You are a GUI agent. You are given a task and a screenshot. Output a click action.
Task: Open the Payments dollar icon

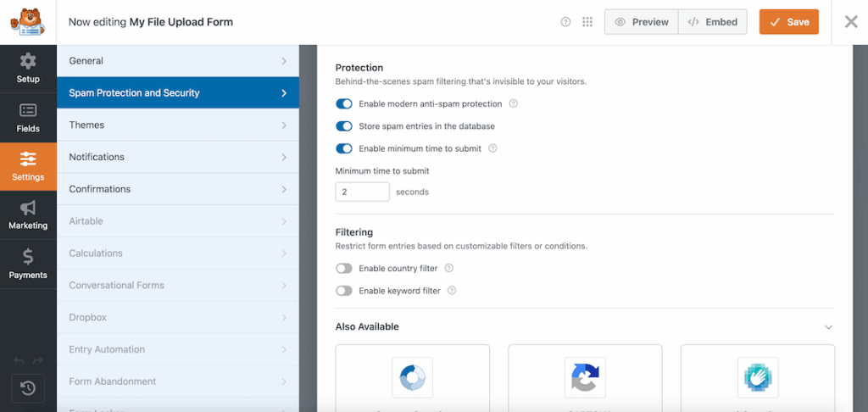(x=28, y=256)
